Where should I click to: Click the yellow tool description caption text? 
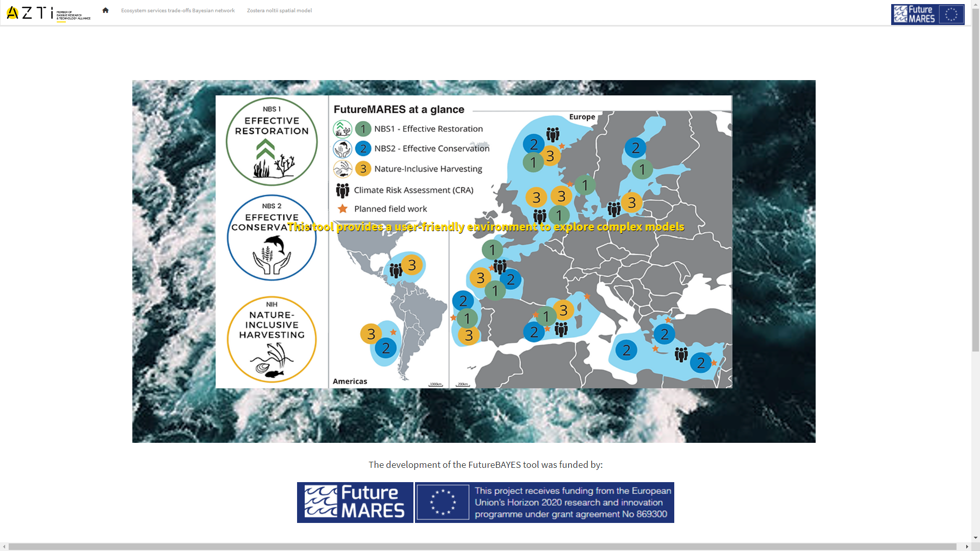point(485,227)
